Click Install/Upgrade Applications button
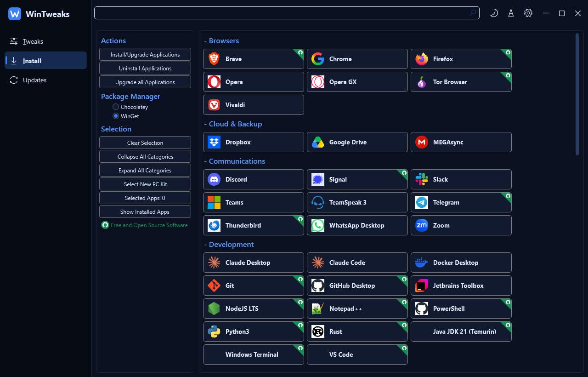Image resolution: width=588 pixels, height=377 pixels. (145, 54)
